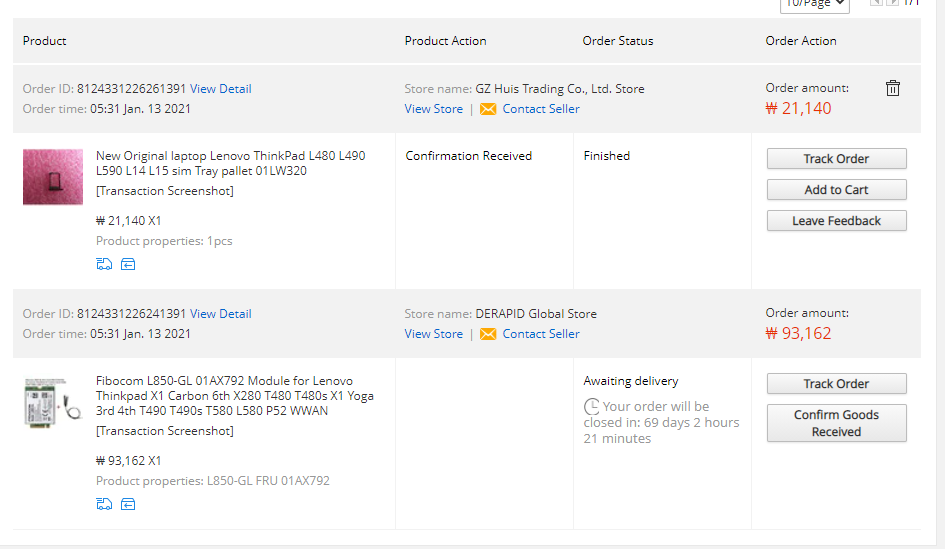Track the finished sim tray order

836,159
